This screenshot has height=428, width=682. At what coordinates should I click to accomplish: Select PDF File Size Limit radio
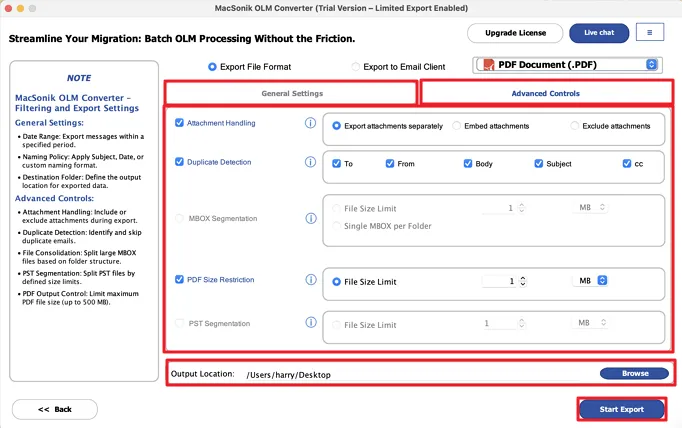pos(336,282)
